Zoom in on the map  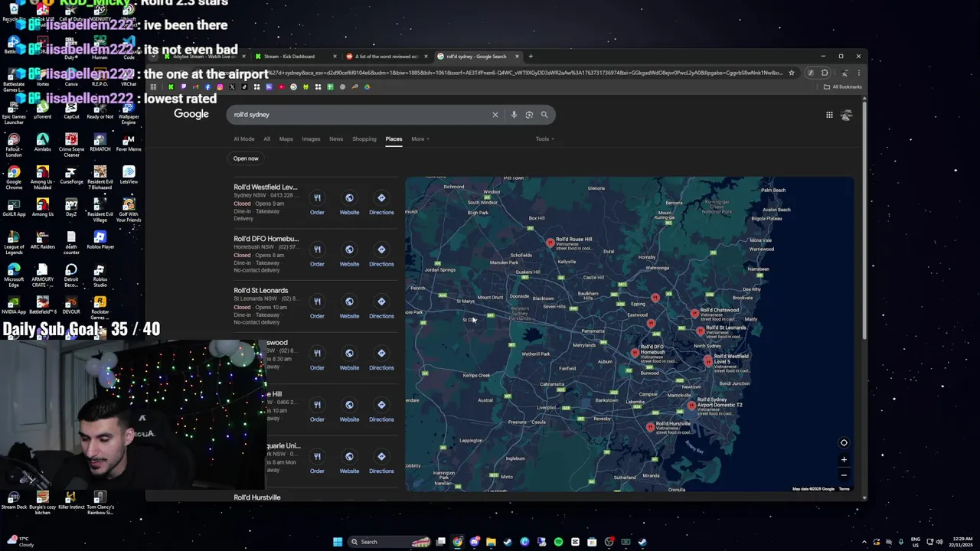[x=844, y=460]
